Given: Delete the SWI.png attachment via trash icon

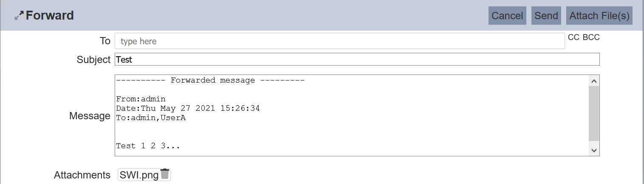Looking at the screenshot, I should tap(165, 174).
